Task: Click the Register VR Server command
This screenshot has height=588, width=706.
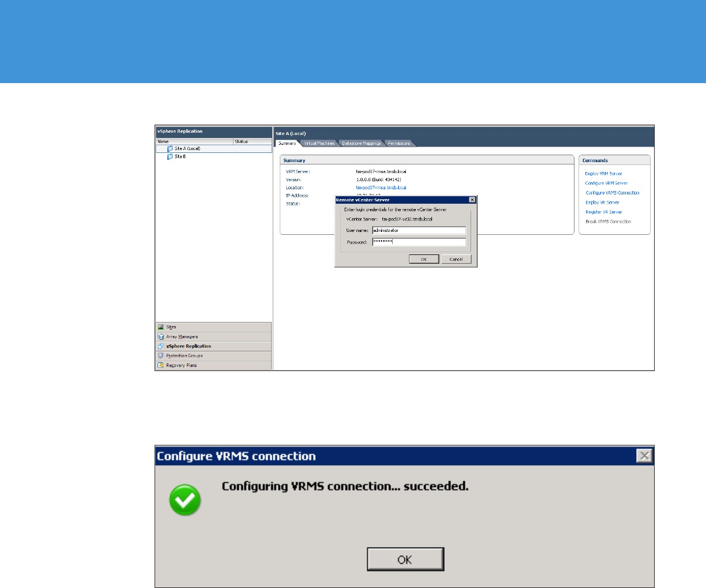Action: [x=604, y=212]
